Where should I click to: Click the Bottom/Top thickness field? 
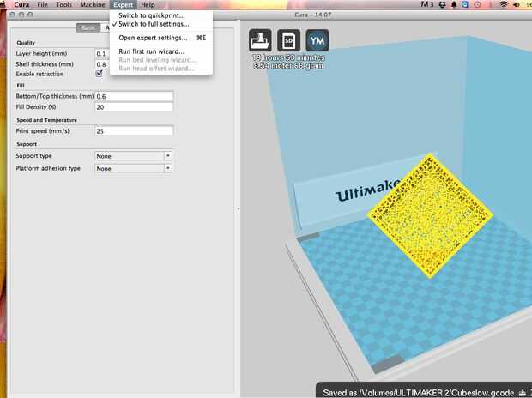(134, 96)
